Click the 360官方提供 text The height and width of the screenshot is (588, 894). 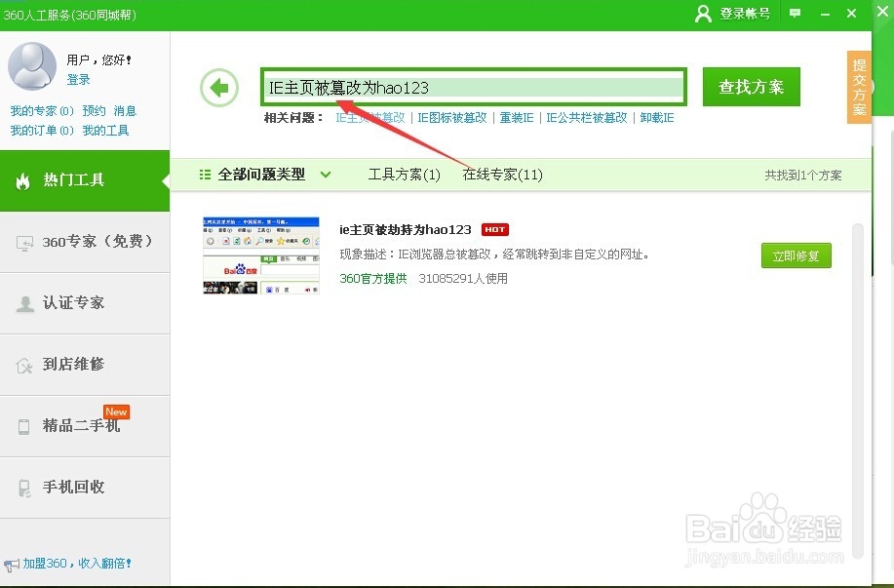(373, 278)
